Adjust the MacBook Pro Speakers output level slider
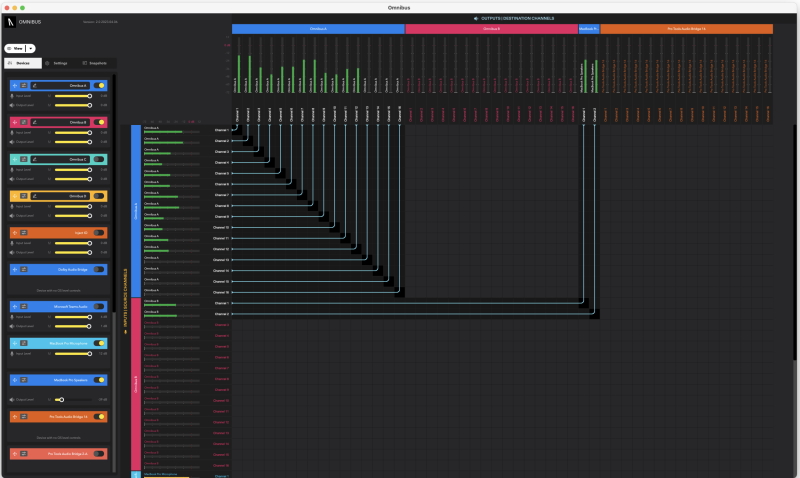The width and height of the screenshot is (800, 478). 62,399
